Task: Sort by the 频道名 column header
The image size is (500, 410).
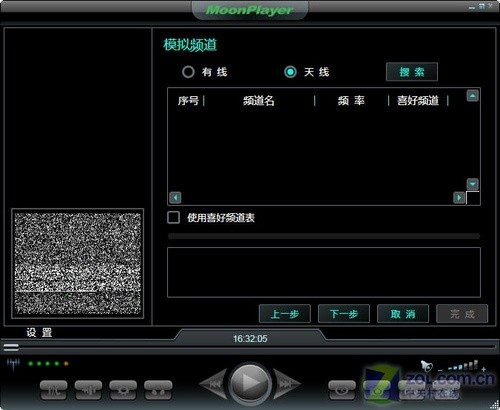Action: coord(259,100)
